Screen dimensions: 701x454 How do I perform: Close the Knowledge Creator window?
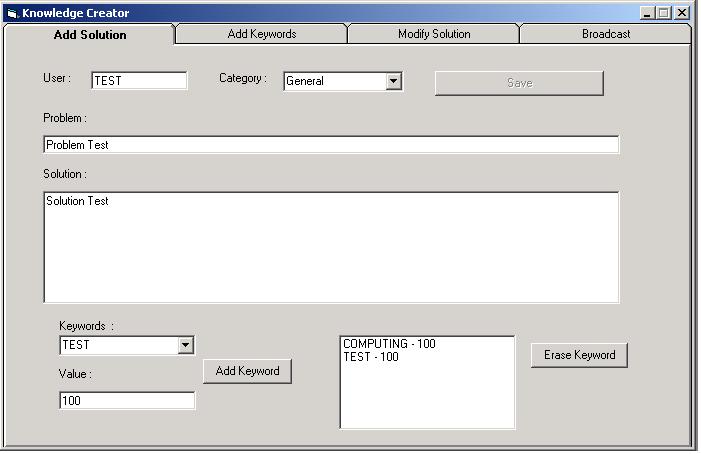point(681,13)
